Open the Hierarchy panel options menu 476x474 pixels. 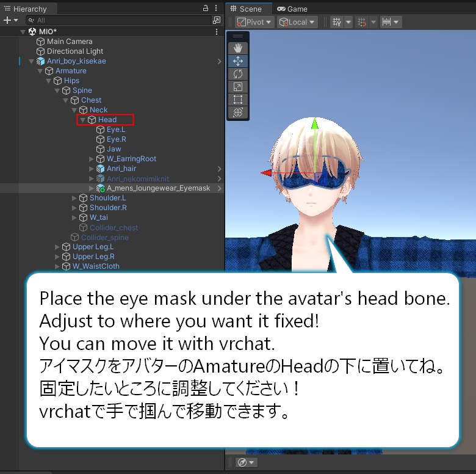[216, 8]
